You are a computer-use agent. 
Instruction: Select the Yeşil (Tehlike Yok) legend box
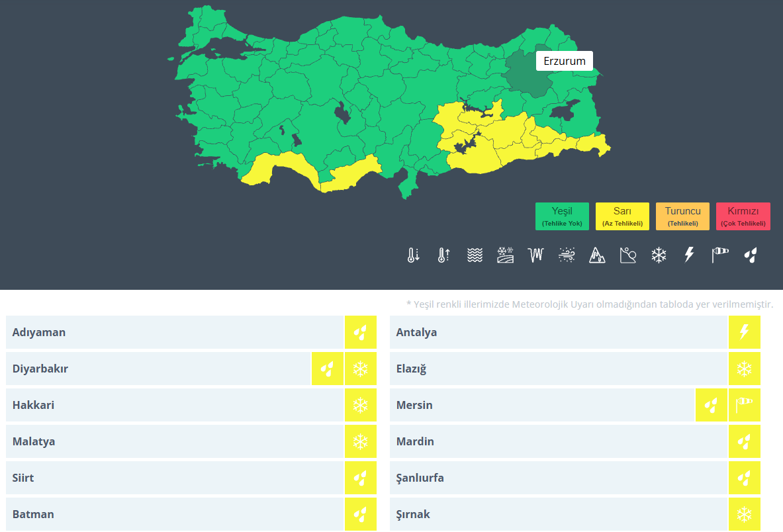tap(562, 216)
